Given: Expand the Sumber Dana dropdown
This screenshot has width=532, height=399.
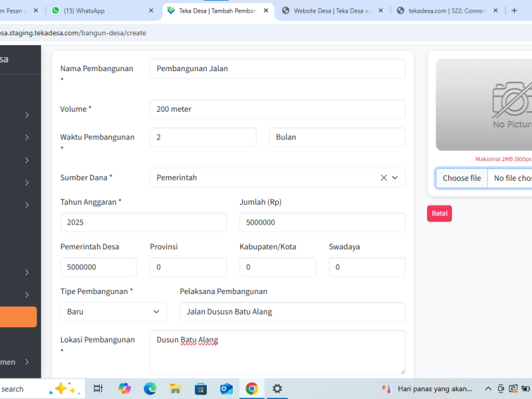Looking at the screenshot, I should click(x=395, y=178).
